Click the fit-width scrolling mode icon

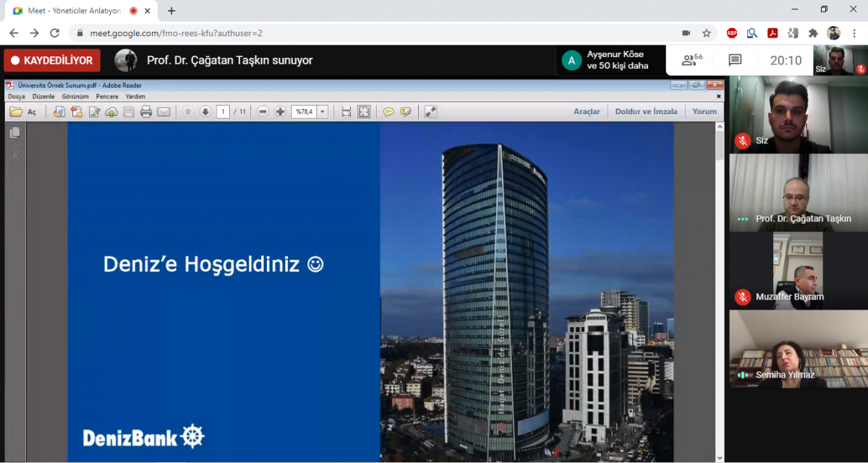pyautogui.click(x=346, y=111)
